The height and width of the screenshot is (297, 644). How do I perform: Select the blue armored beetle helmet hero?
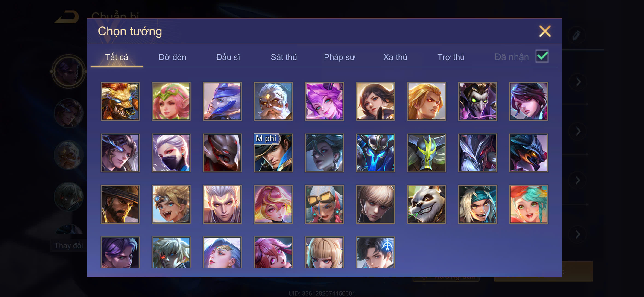click(375, 153)
